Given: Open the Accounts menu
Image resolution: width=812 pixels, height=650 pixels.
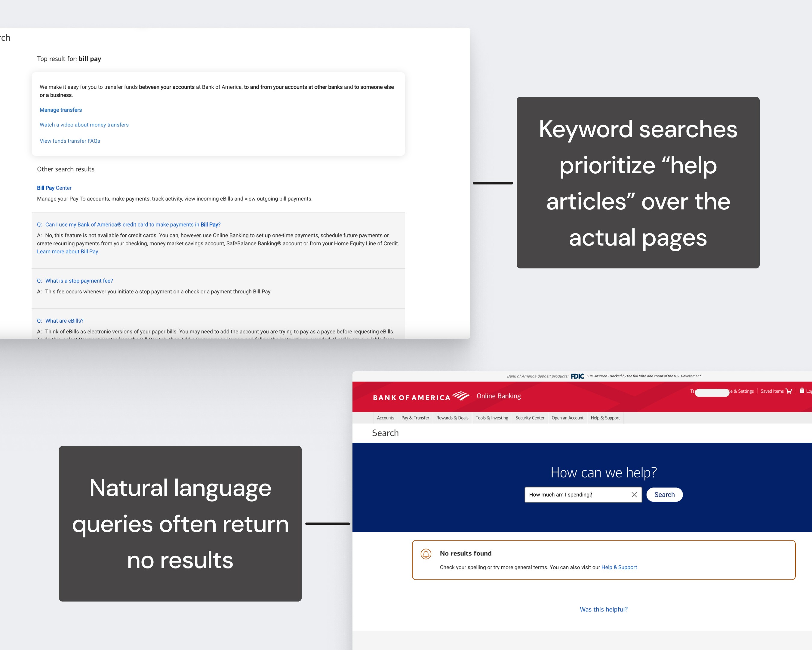Looking at the screenshot, I should 385,418.
